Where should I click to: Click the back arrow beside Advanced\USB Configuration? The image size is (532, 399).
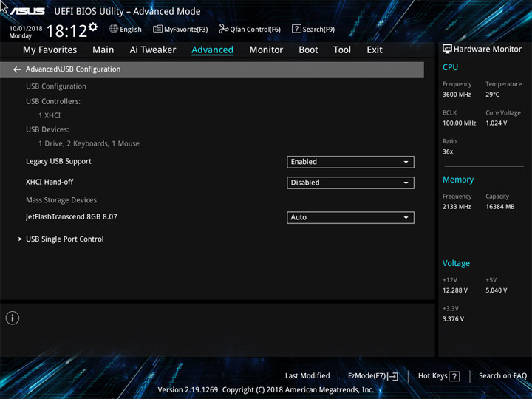point(17,69)
